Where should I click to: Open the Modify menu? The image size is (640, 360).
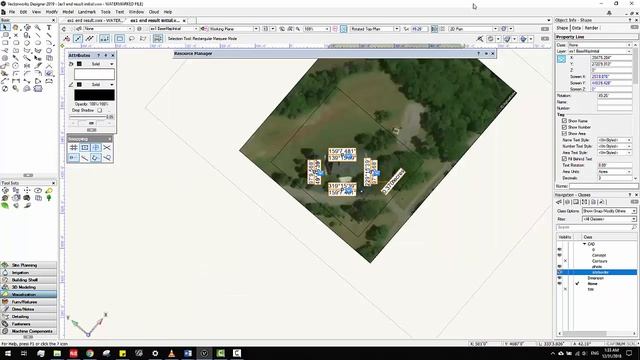(x=51, y=12)
